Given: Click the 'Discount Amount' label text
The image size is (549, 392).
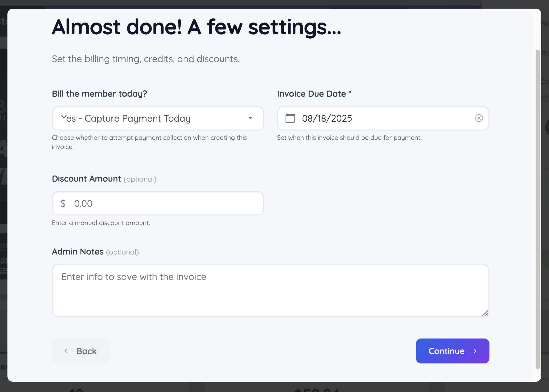Looking at the screenshot, I should pyautogui.click(x=86, y=179).
